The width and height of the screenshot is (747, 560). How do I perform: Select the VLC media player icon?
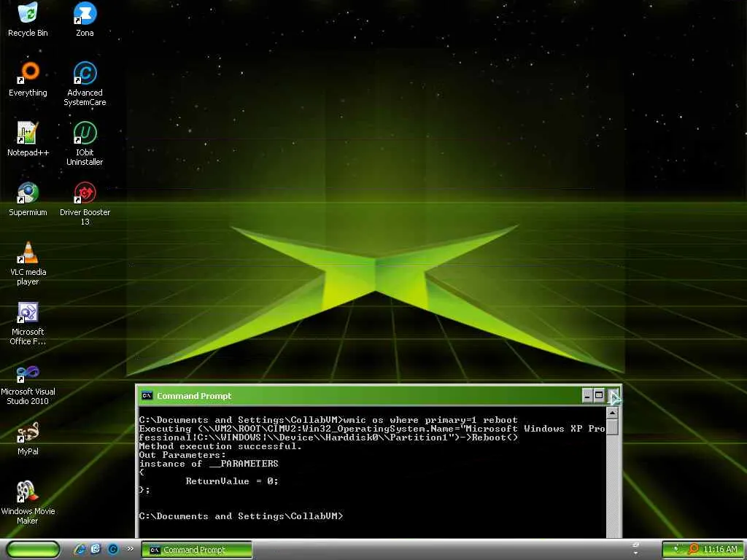point(28,263)
